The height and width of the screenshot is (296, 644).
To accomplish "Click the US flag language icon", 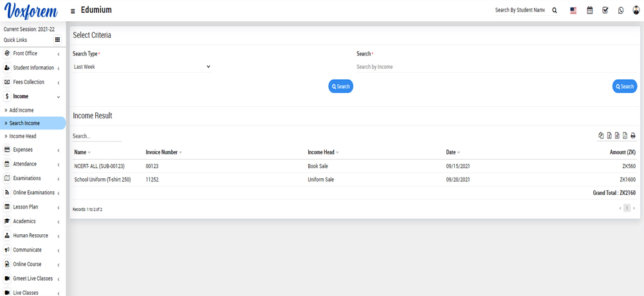I will pos(573,11).
